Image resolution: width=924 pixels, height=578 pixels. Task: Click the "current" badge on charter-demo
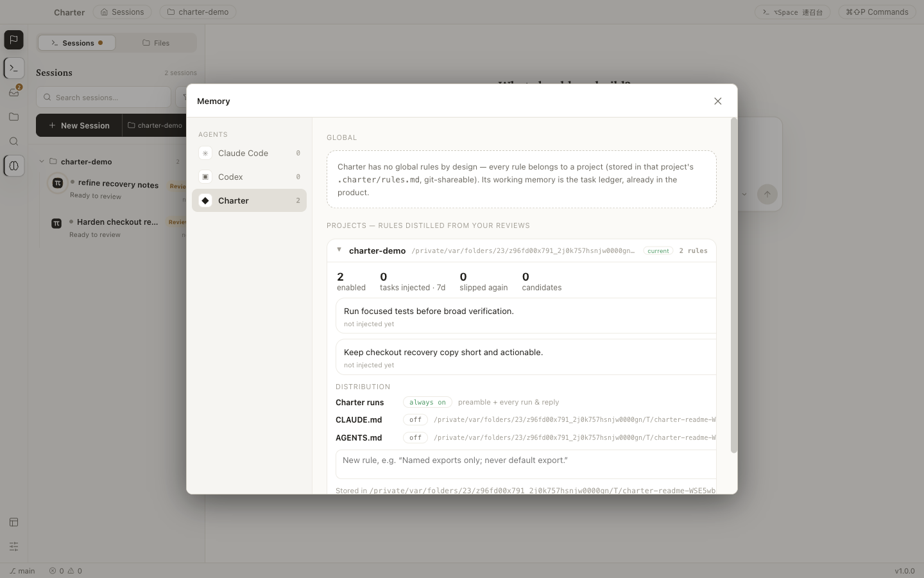pos(658,250)
